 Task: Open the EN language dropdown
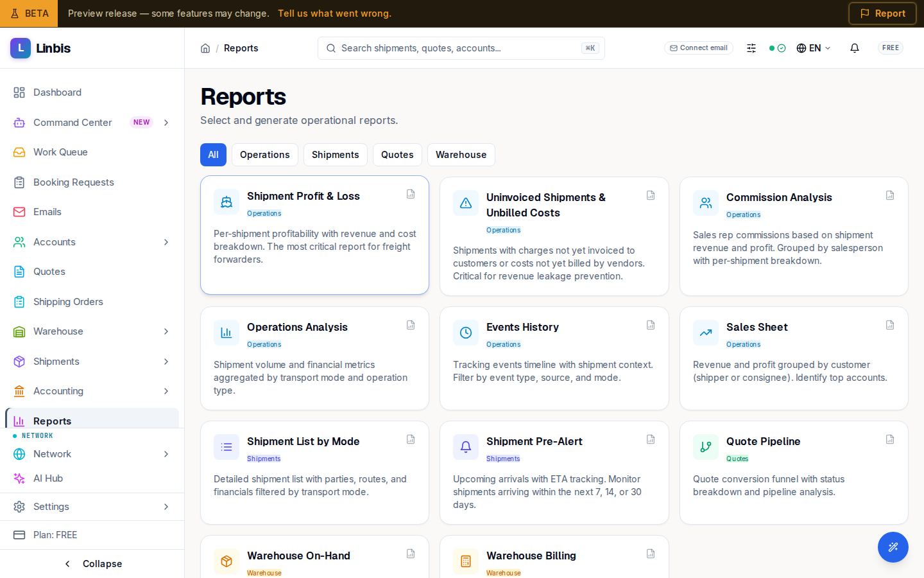[814, 48]
